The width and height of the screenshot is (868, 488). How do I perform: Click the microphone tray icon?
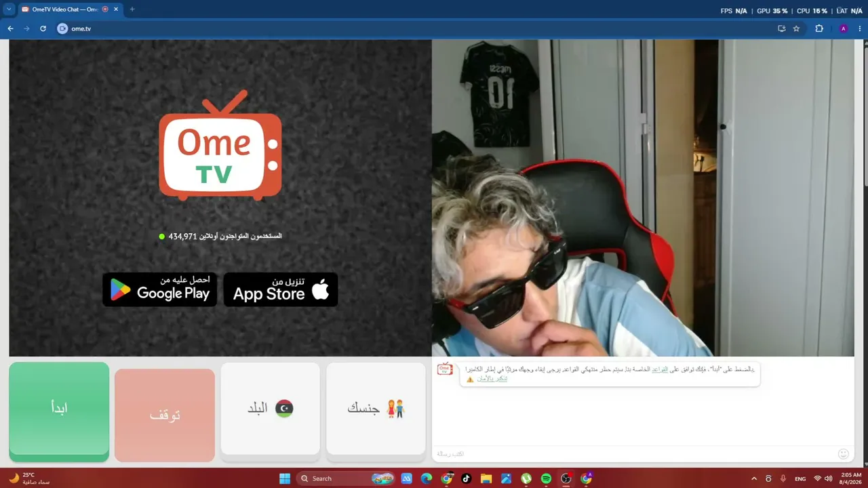point(783,479)
